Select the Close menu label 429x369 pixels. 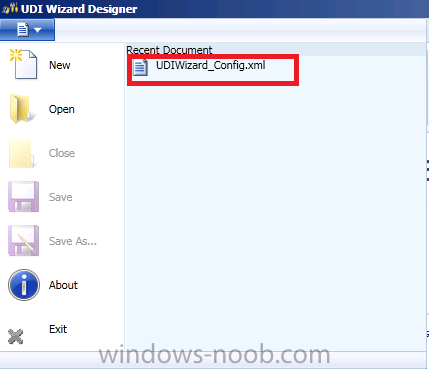(62, 153)
